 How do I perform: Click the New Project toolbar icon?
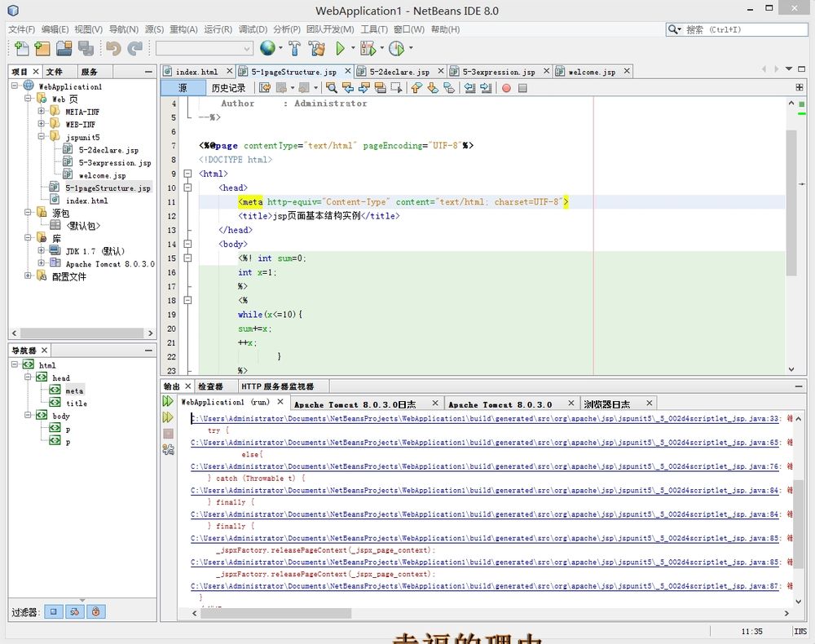point(42,49)
